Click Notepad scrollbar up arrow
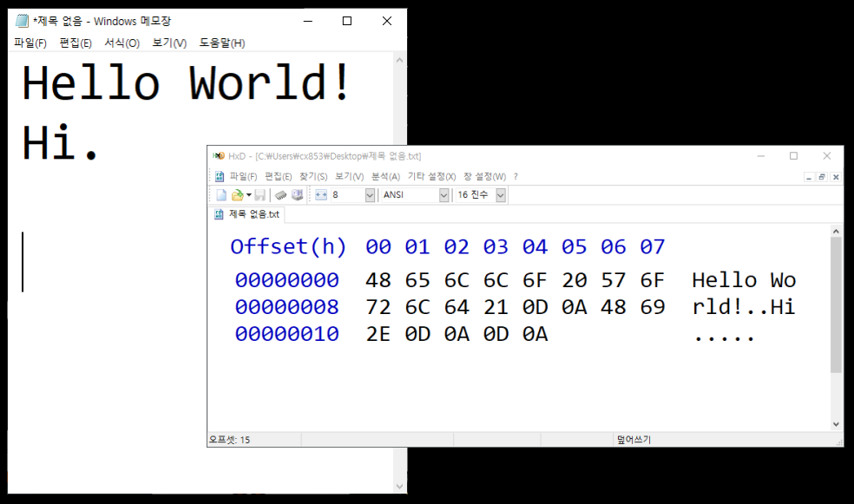This screenshot has width=854, height=504. [400, 61]
